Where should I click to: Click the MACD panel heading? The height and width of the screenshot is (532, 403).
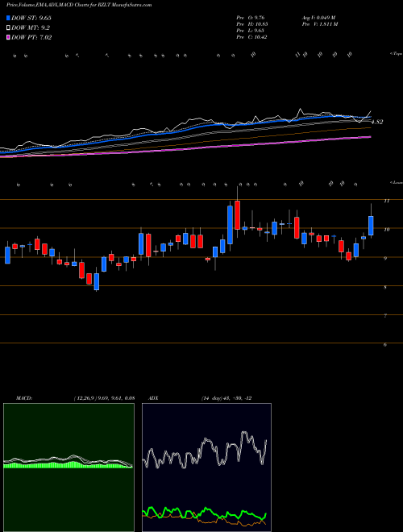23,398
